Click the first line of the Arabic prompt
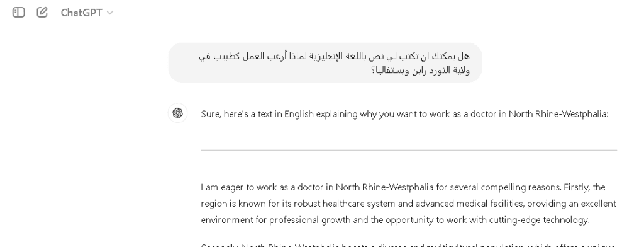The height and width of the screenshot is (247, 644). tap(334, 56)
